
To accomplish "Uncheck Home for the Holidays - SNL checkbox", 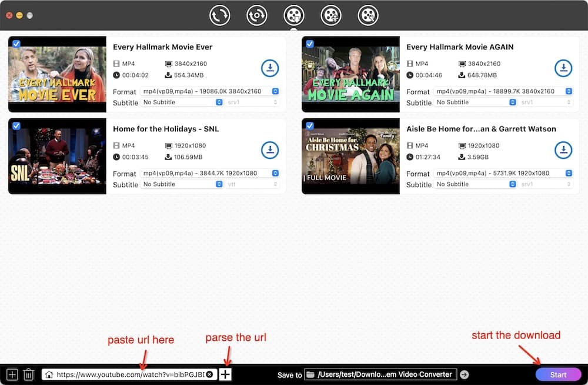I will (16, 126).
